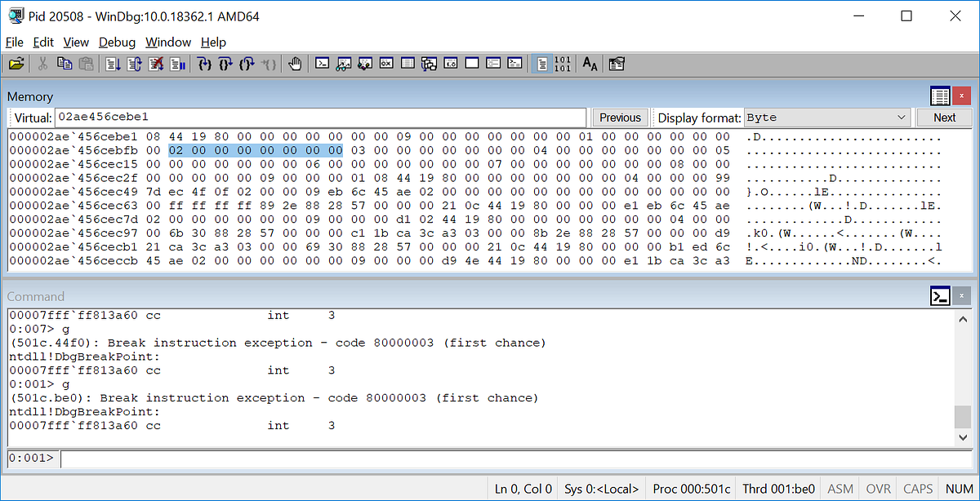Undock the Memory window via its dock icon
The image size is (980, 501).
tap(940, 95)
